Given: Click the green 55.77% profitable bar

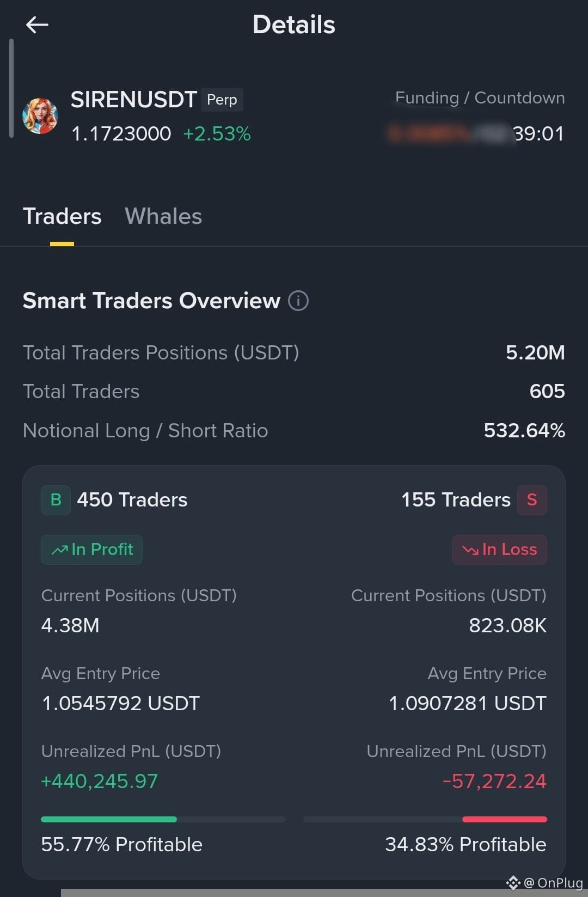Looking at the screenshot, I should (109, 819).
